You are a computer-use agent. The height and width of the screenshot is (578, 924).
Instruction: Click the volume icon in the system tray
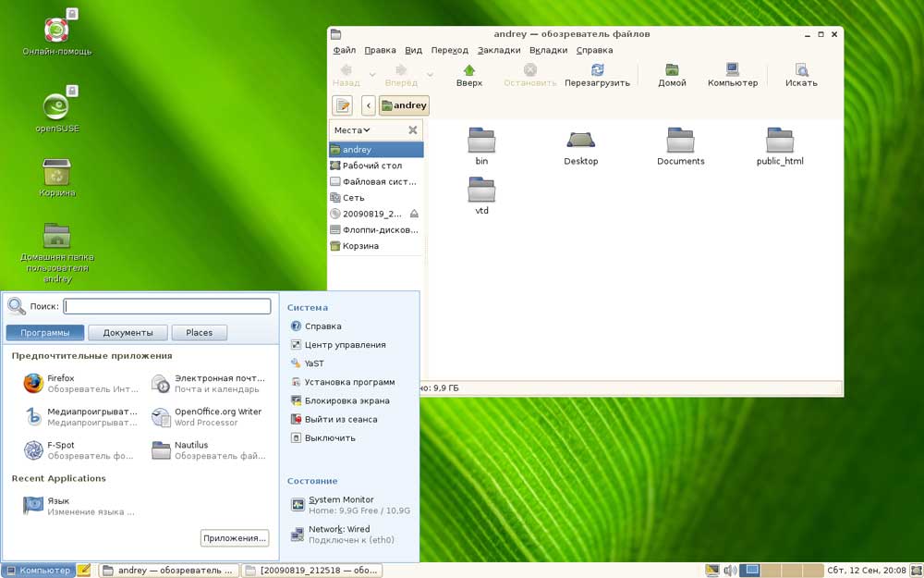click(729, 570)
